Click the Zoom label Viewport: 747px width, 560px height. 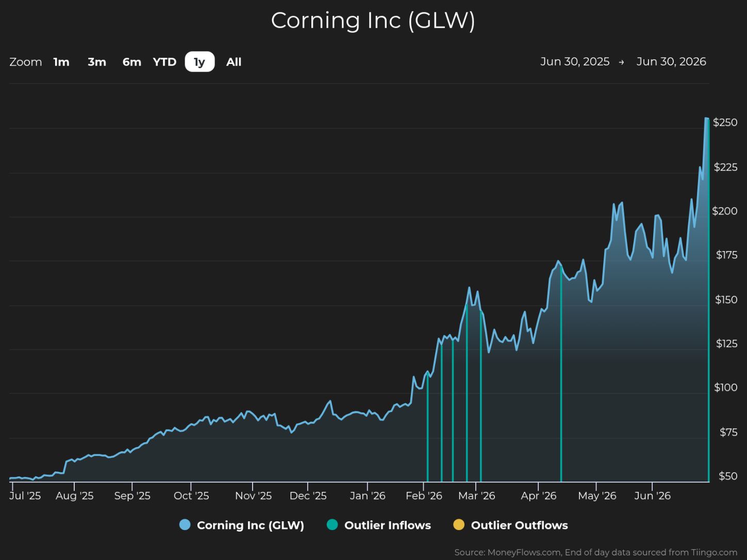tap(26, 62)
